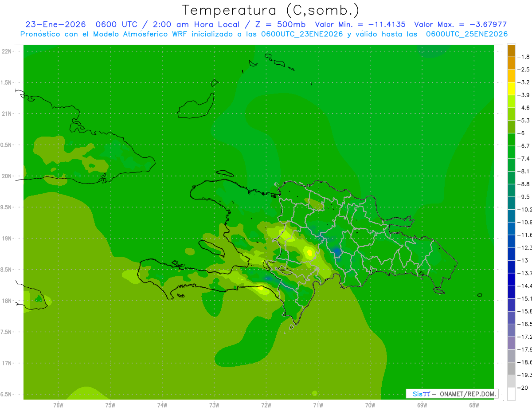Click the '-20' colorbar label
This screenshot has width=532, height=411.
tap(523, 388)
